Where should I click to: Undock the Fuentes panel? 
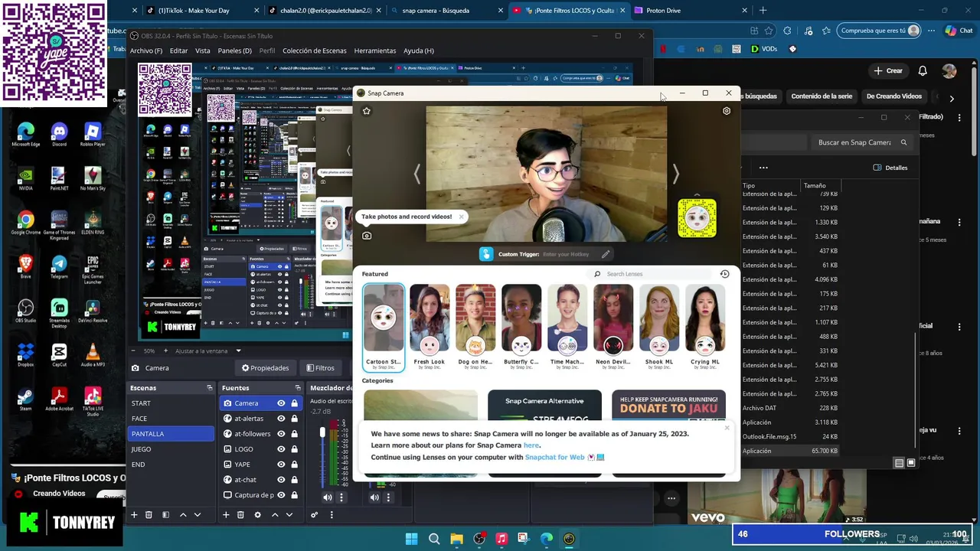tap(298, 388)
